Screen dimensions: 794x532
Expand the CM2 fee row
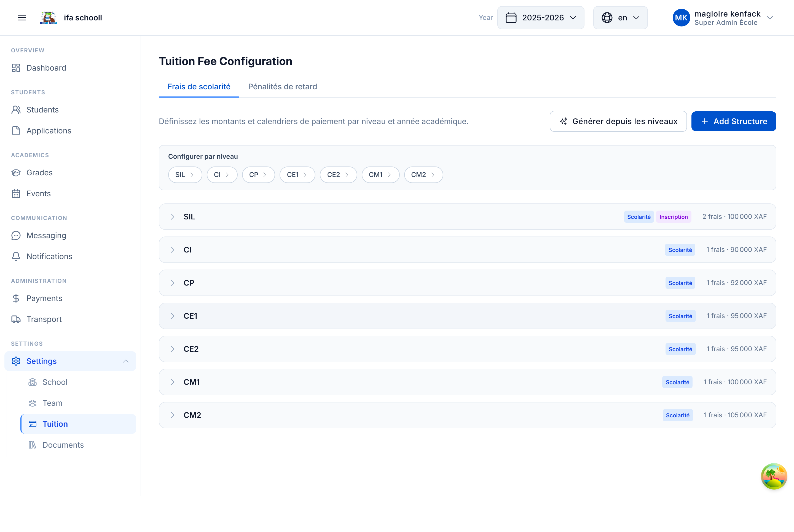coord(173,415)
